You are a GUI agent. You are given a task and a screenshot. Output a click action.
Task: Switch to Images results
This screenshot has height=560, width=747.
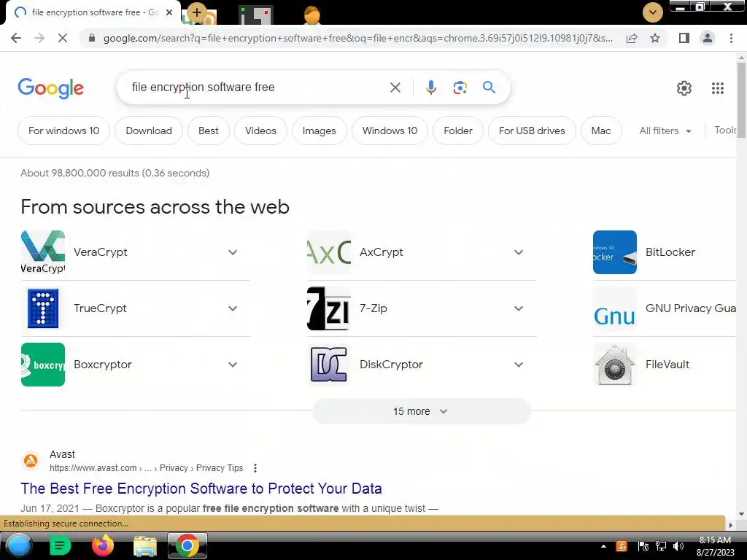tap(320, 131)
